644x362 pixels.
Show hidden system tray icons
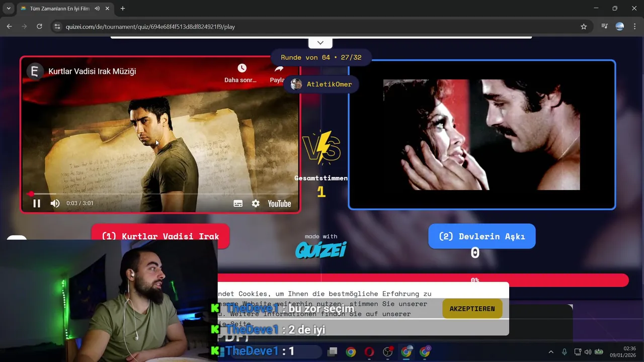tap(551, 352)
